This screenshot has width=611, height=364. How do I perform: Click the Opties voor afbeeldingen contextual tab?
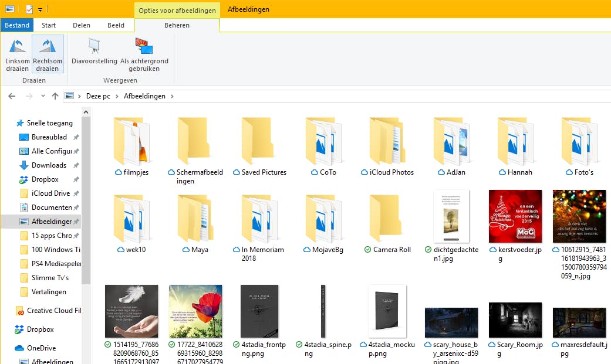pyautogui.click(x=177, y=10)
